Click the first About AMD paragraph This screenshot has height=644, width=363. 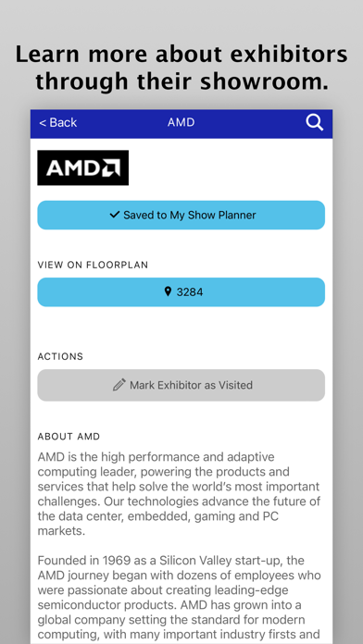(x=180, y=494)
